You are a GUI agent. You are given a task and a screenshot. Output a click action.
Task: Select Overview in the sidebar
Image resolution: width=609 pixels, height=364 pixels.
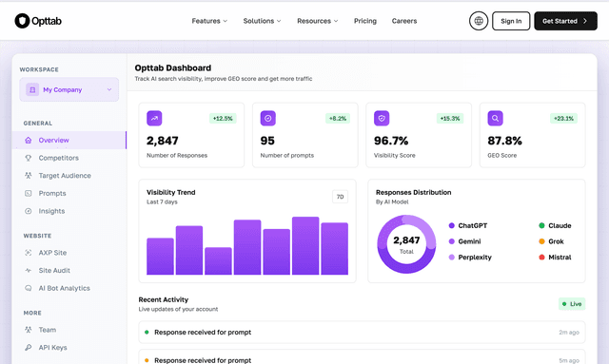coord(69,140)
